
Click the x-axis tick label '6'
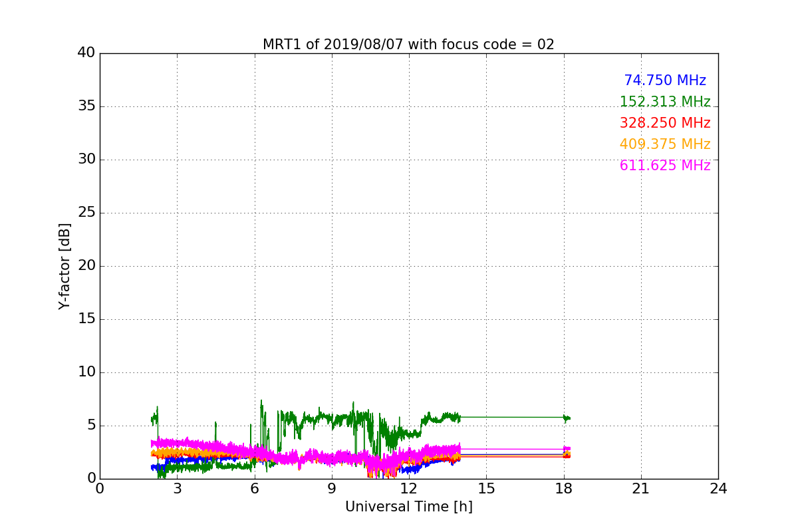(x=254, y=489)
